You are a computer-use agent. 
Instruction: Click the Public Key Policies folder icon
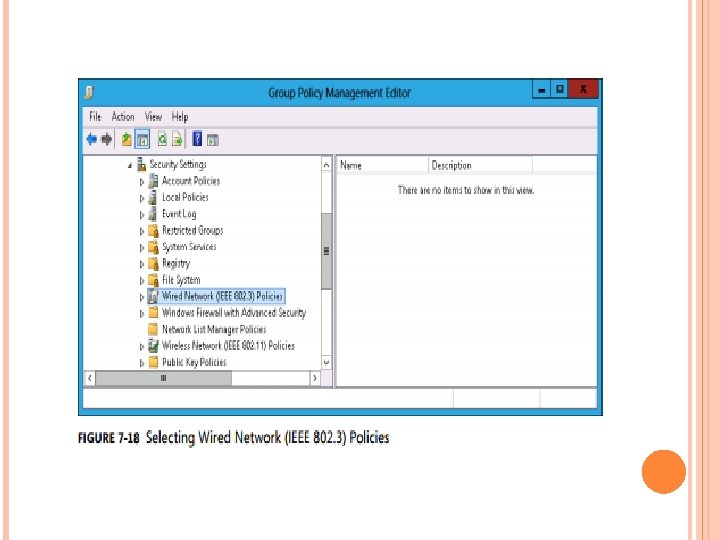pyautogui.click(x=153, y=362)
